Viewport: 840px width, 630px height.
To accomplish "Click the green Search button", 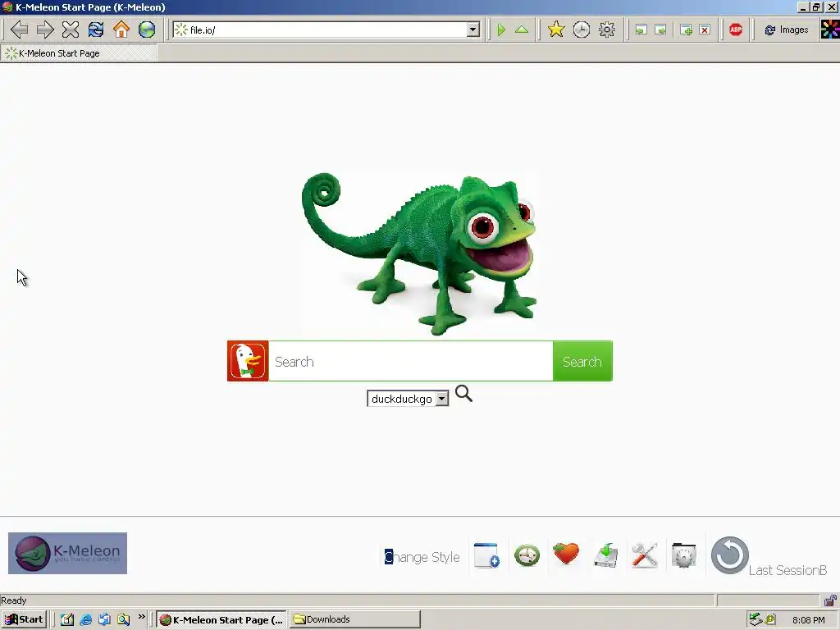I will click(x=582, y=361).
